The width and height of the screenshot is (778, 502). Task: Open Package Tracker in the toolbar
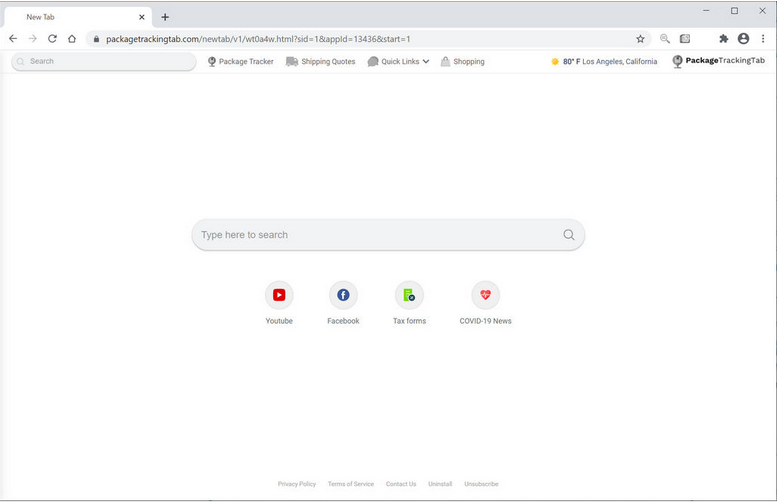click(x=240, y=62)
